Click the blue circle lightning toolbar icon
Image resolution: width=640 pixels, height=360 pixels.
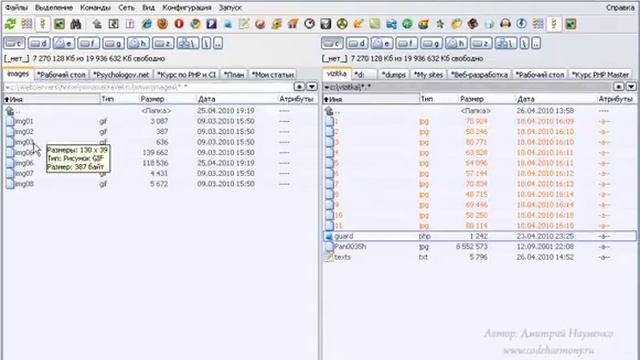point(521,24)
